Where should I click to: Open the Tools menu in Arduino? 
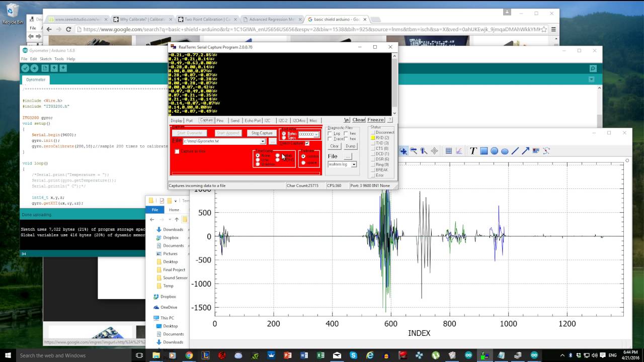click(x=59, y=59)
